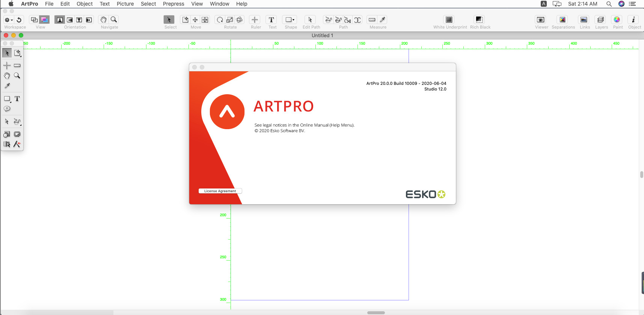The image size is (644, 315).
Task: Pick the selection arrow in floating toolbox
Action: 7,53
